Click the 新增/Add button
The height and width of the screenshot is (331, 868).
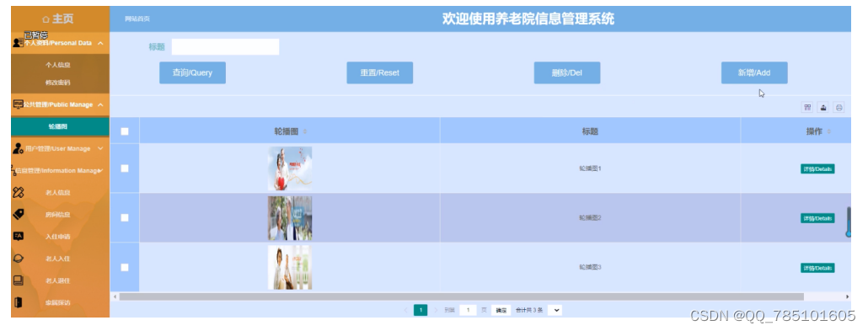click(x=754, y=72)
